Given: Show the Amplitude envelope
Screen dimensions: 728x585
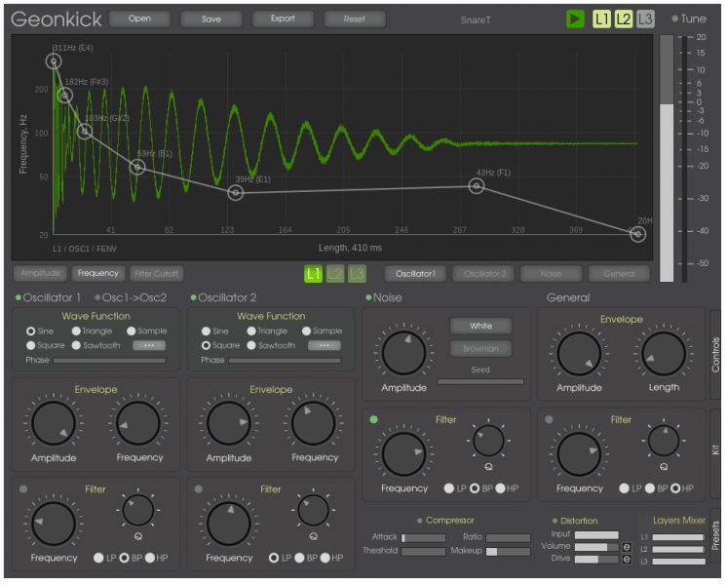Looking at the screenshot, I should point(40,273).
